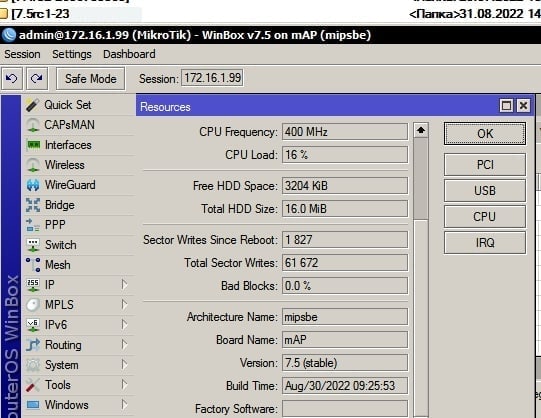Click the Session address field
The width and height of the screenshot is (541, 418).
pyautogui.click(x=213, y=78)
